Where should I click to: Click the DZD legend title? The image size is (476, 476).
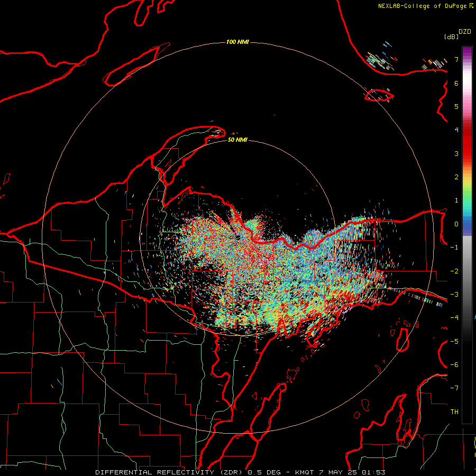tap(465, 32)
